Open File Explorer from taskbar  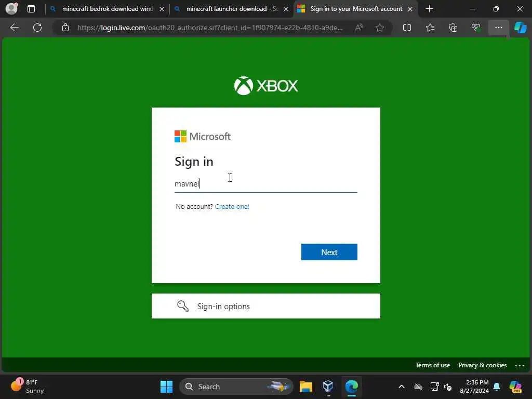pyautogui.click(x=305, y=387)
